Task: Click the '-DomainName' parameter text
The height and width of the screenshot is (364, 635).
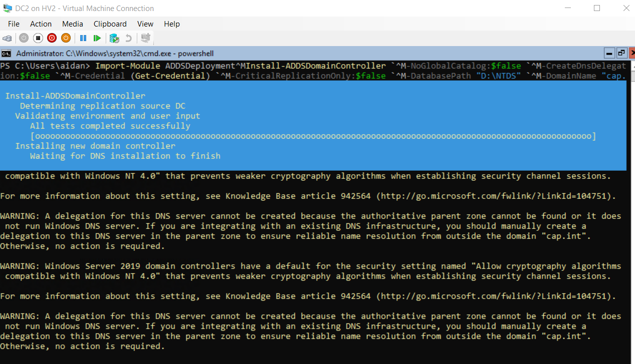Action: click(569, 76)
